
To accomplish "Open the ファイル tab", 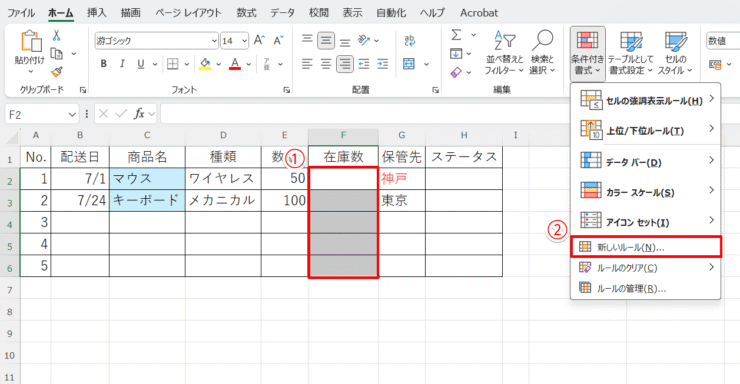I will 21,13.
